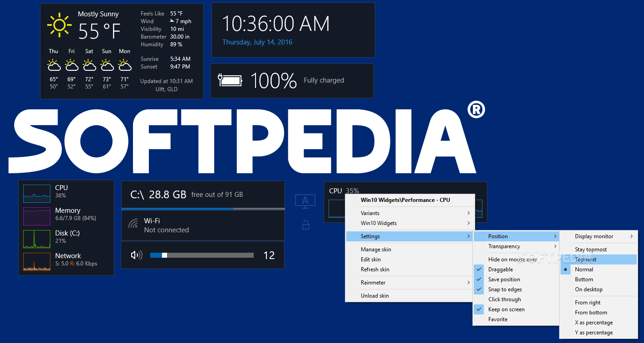Expand the Display monitor submenu
Screen dimensions: 644x343
click(x=599, y=236)
